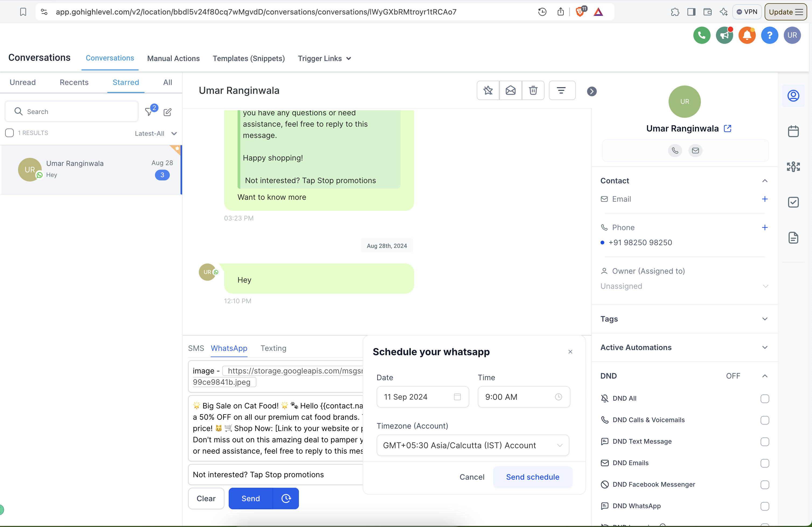Check DND Emails checkbox

(765, 463)
